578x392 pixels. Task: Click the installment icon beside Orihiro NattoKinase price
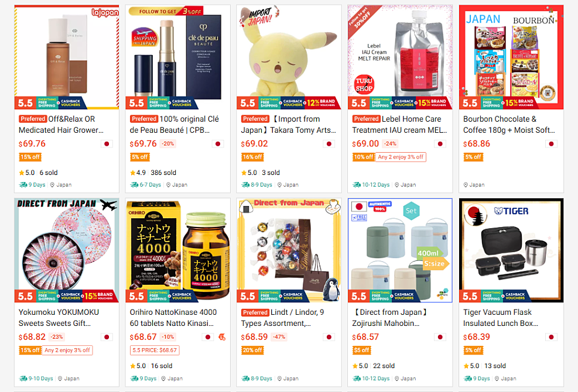coord(222,337)
